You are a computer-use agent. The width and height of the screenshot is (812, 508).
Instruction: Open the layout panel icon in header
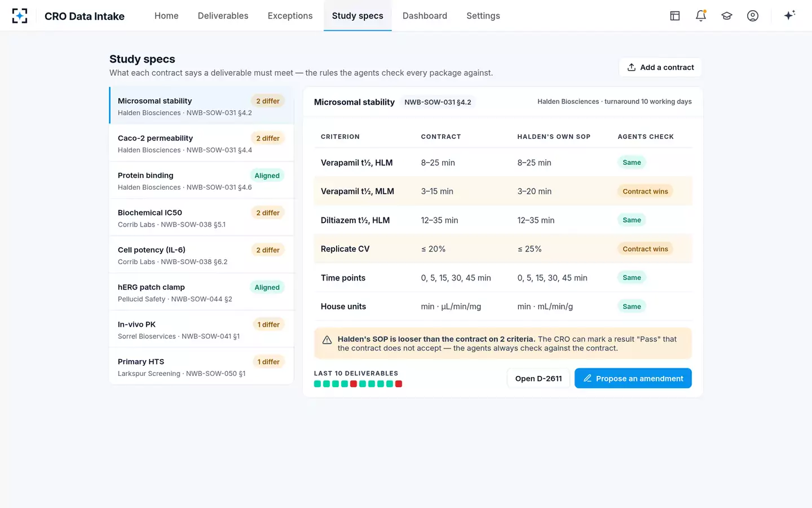click(675, 16)
